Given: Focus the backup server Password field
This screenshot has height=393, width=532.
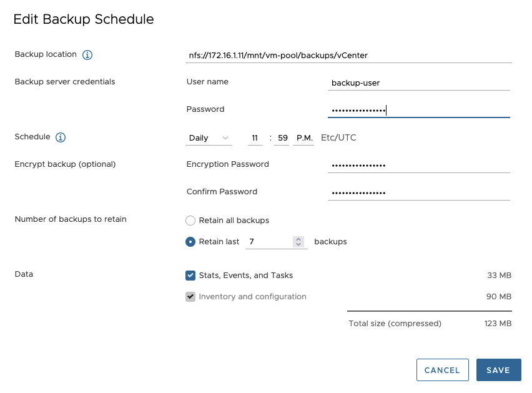Looking at the screenshot, I should click(x=418, y=110).
